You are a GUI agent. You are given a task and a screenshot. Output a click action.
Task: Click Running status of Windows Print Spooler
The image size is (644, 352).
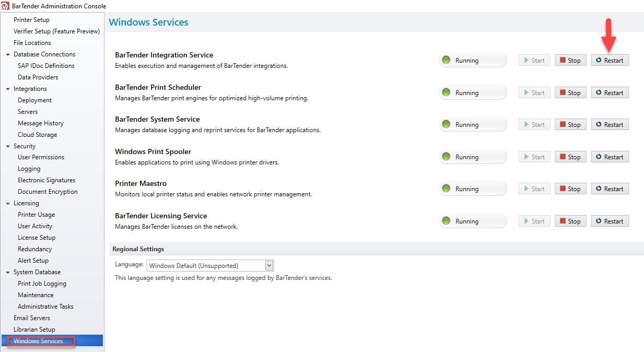[x=473, y=157]
